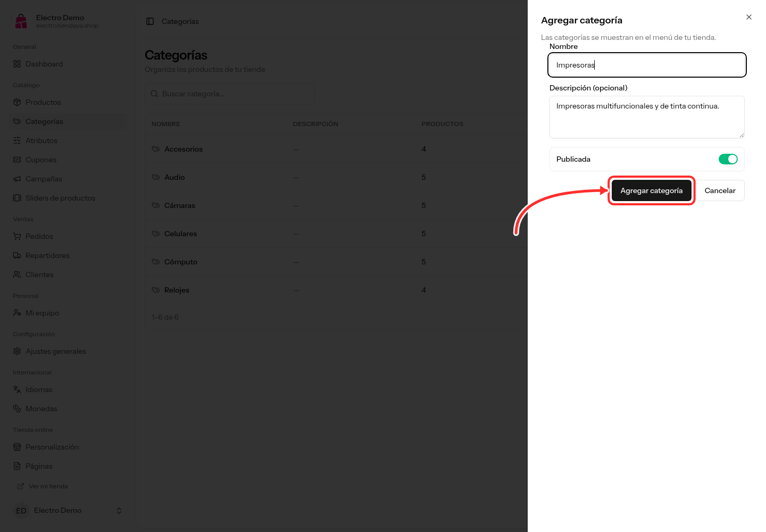
Task: Click the Idiomas translate icon
Action: (x=17, y=389)
